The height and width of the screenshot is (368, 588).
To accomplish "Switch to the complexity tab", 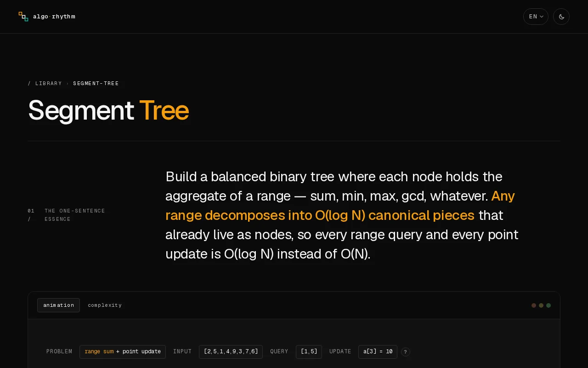I will [105, 305].
